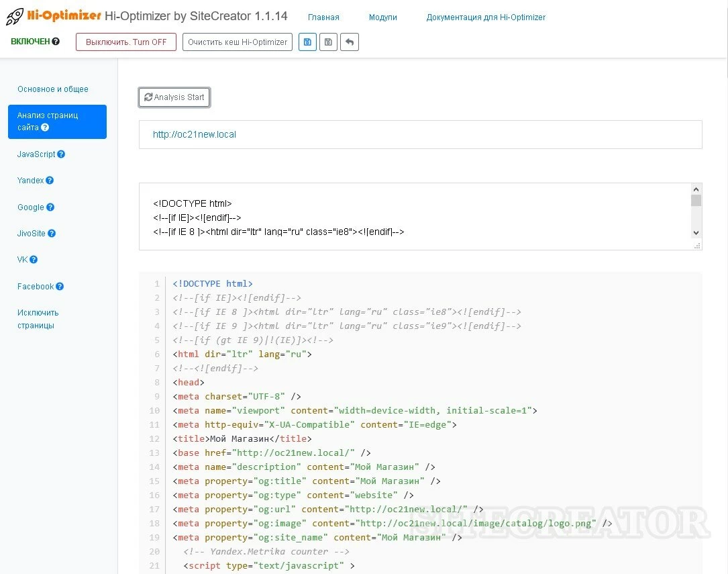Screen dimensions: 728x574
Task: Click the refresh icon in Analysis Start
Action: [148, 97]
